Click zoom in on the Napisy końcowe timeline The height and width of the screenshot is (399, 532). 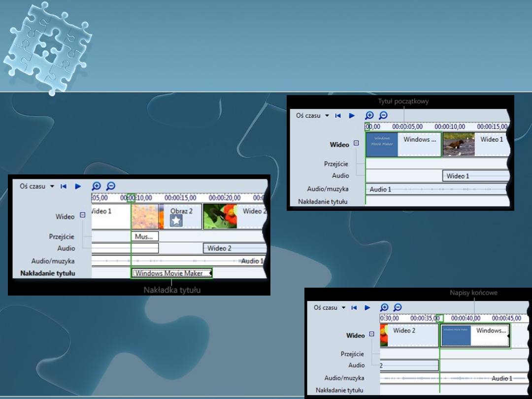(384, 307)
